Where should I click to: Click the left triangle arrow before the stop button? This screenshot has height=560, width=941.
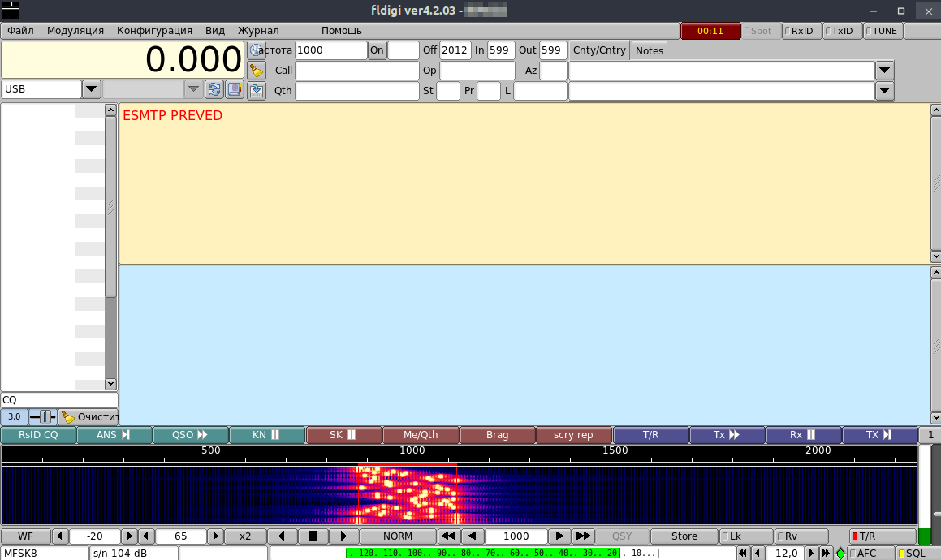282,536
